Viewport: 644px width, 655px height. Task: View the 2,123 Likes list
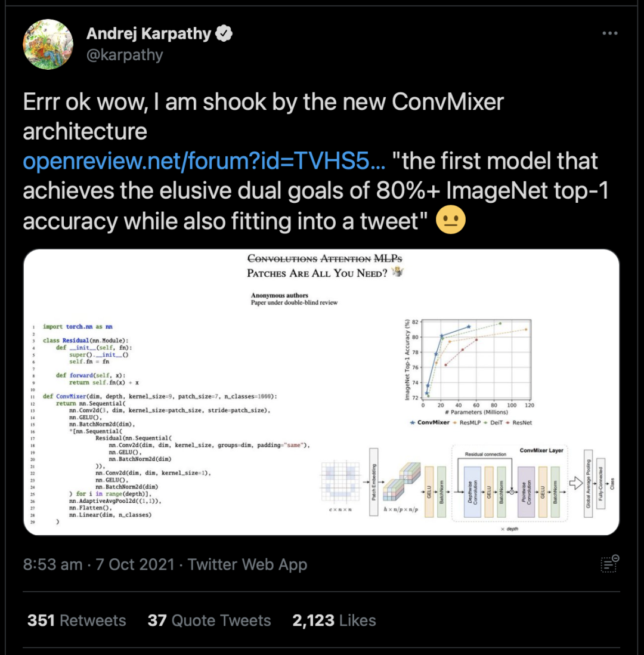(334, 620)
